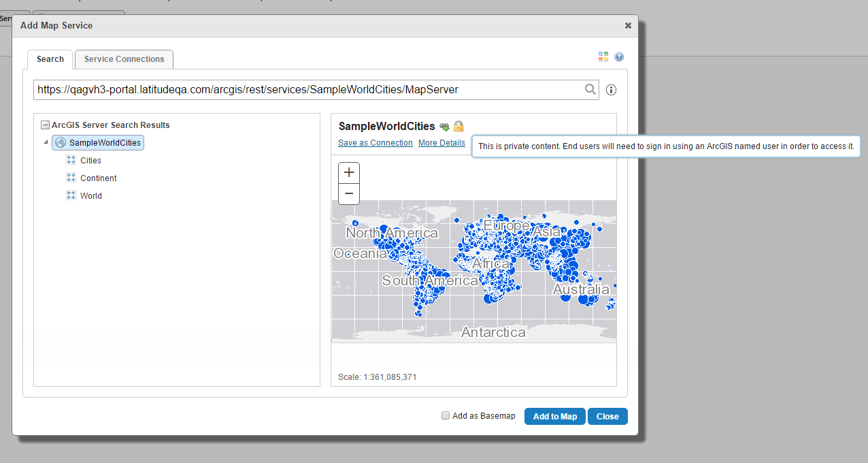Image resolution: width=868 pixels, height=463 pixels.
Task: Select the Search tab
Action: [50, 59]
